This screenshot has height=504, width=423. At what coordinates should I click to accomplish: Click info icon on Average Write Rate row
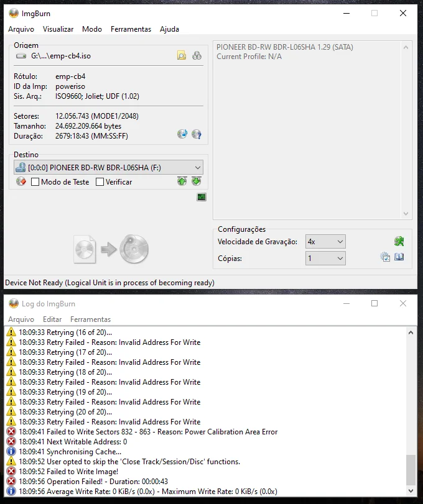click(x=11, y=492)
